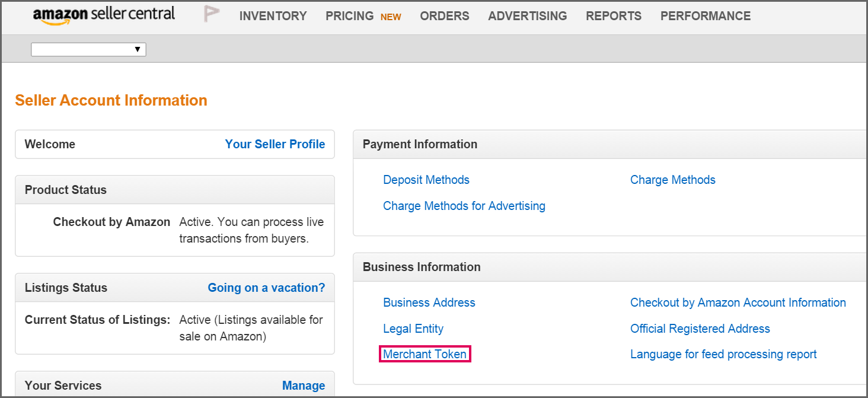Click the Current Status of Listings label
Viewport: 868px width, 398px height.
click(x=98, y=320)
